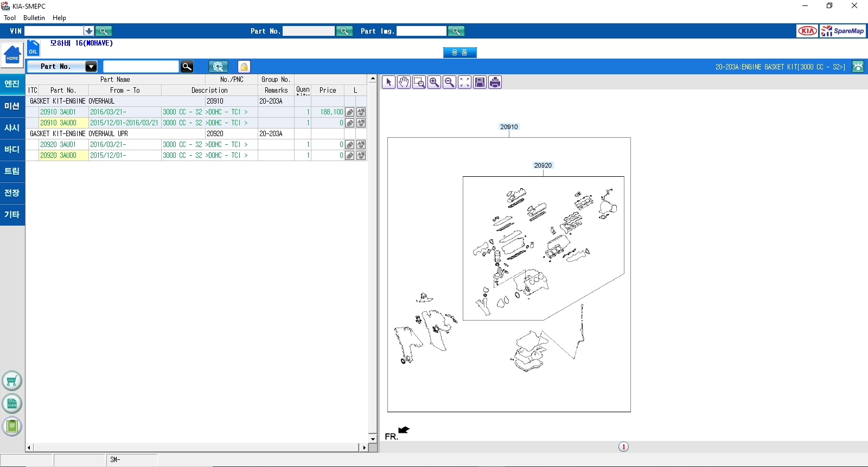Viewport: 868px width, 467px height.
Task: Click the 20920 callout in diagram
Action: tap(542, 165)
